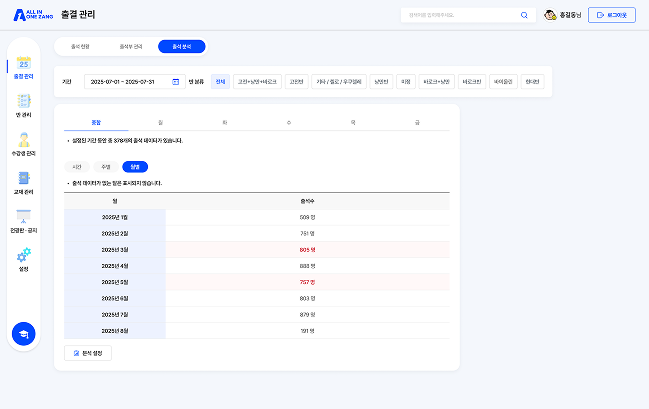Click the red 757 attendance count
Viewport: 649px width, 409px height.
(x=308, y=282)
